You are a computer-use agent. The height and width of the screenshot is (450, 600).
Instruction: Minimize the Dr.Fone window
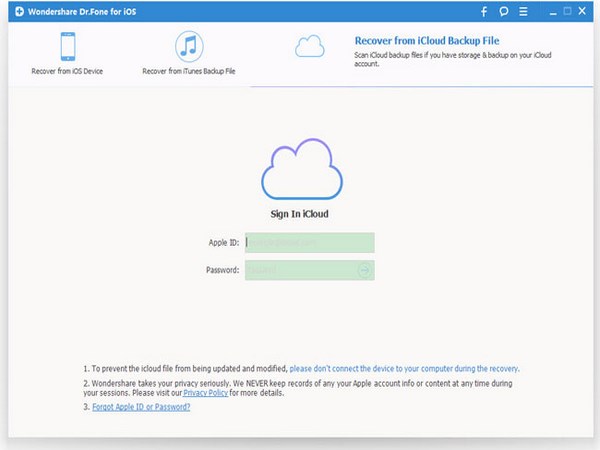coord(553,13)
